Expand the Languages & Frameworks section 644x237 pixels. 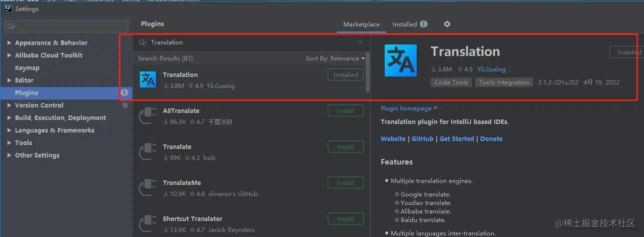click(x=9, y=130)
